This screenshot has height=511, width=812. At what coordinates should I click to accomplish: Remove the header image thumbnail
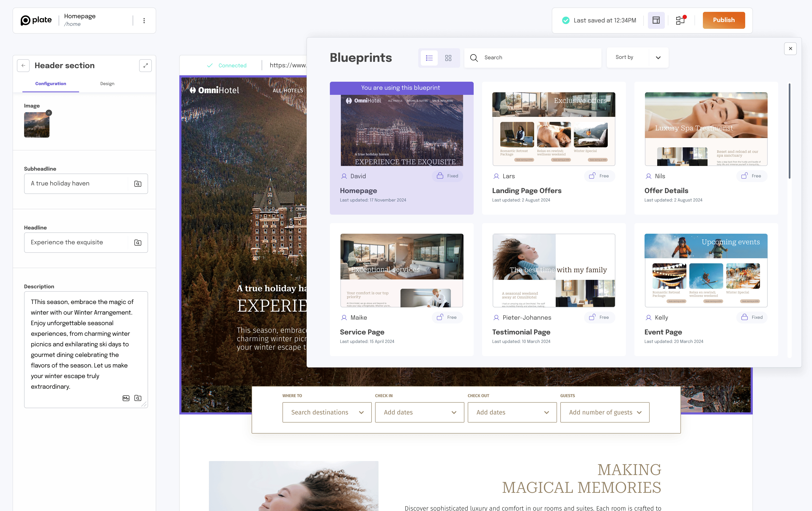pos(49,113)
